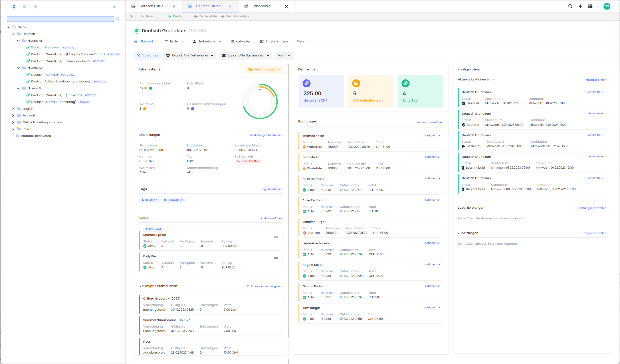
Task: Click the home icon above the tree panel
Action: [x=114, y=7]
